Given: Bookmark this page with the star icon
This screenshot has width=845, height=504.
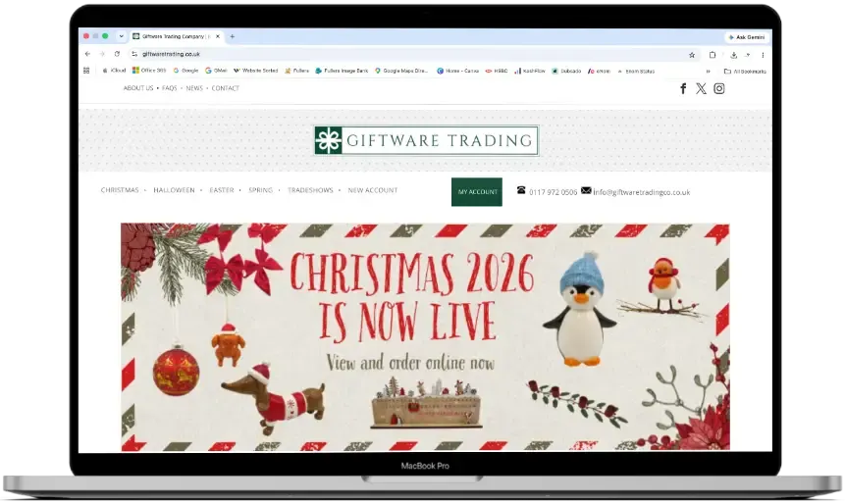Looking at the screenshot, I should tap(692, 55).
